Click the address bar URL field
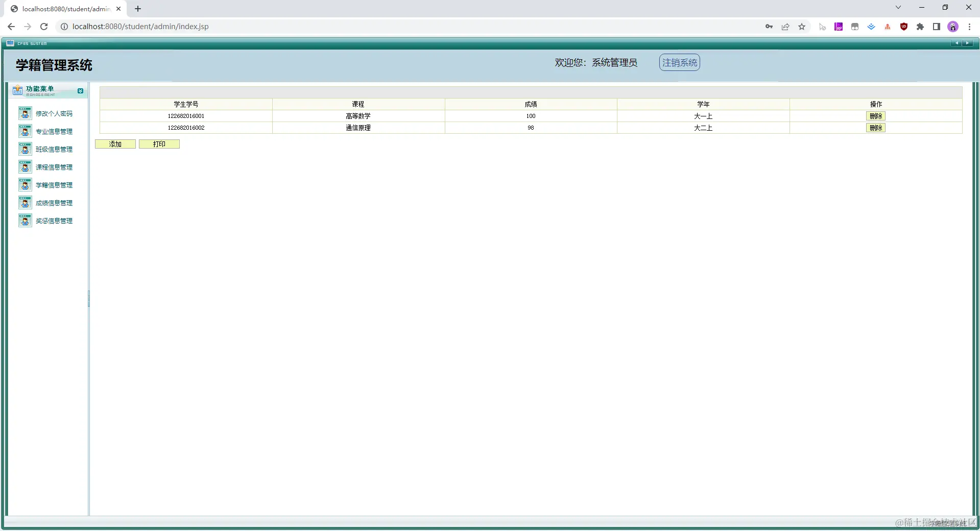Image resolution: width=980 pixels, height=531 pixels. click(409, 27)
